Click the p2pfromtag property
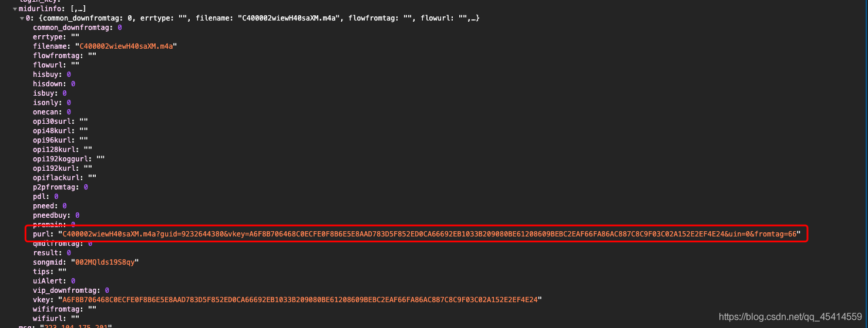Image resolution: width=868 pixels, height=328 pixels. (60, 187)
